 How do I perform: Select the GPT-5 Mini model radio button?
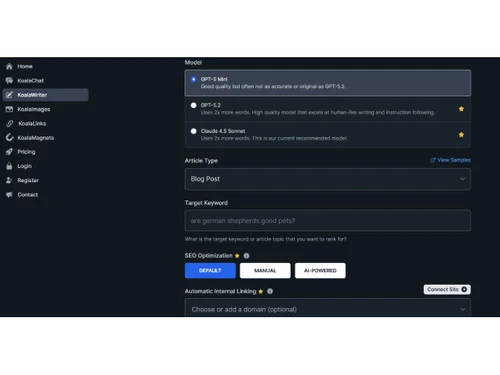[194, 79]
